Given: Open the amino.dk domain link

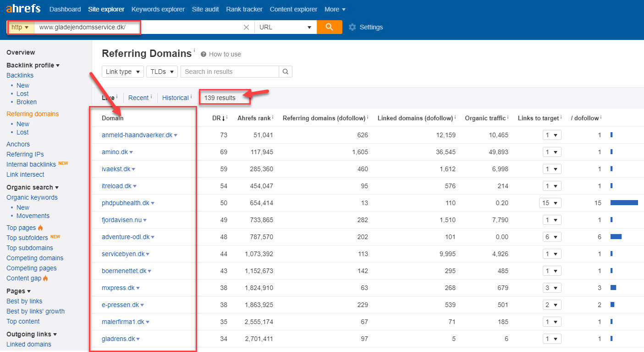Looking at the screenshot, I should 115,152.
